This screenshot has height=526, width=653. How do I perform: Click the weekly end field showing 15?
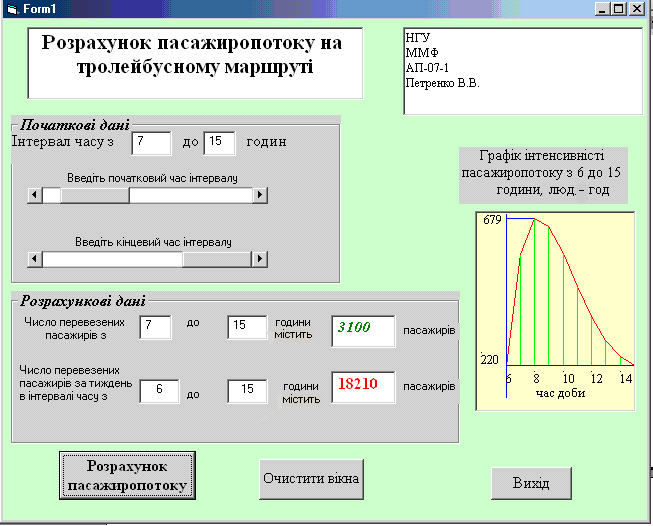247,391
